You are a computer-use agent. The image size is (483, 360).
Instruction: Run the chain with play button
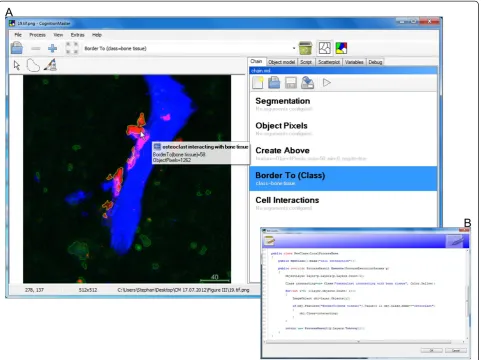tap(327, 82)
